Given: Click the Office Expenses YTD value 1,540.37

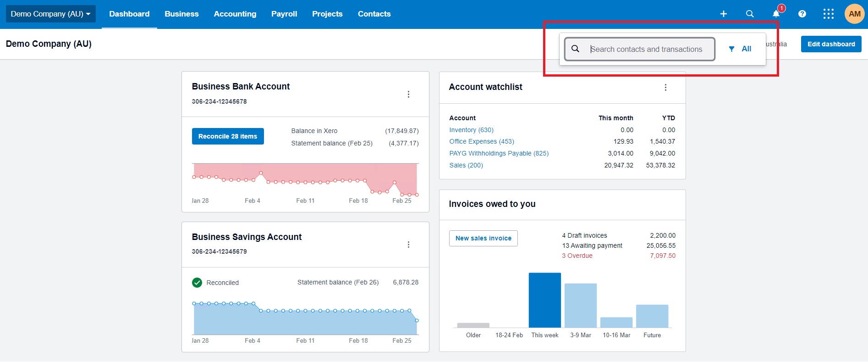Looking at the screenshot, I should (662, 141).
